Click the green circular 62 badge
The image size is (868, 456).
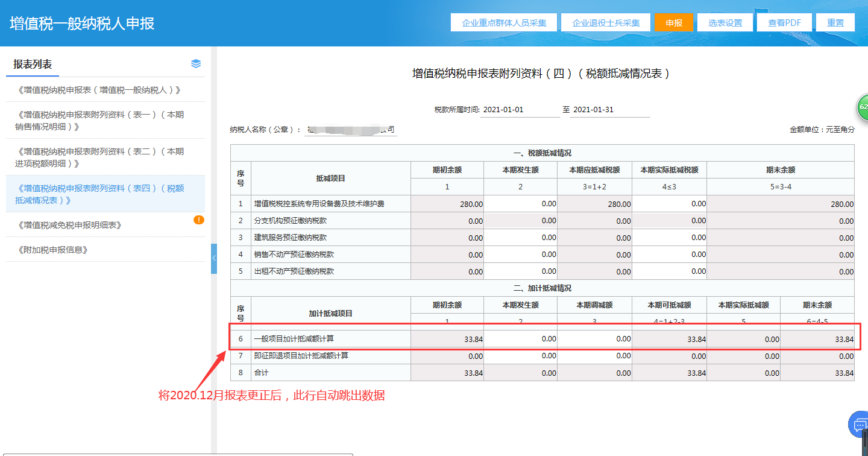point(863,107)
